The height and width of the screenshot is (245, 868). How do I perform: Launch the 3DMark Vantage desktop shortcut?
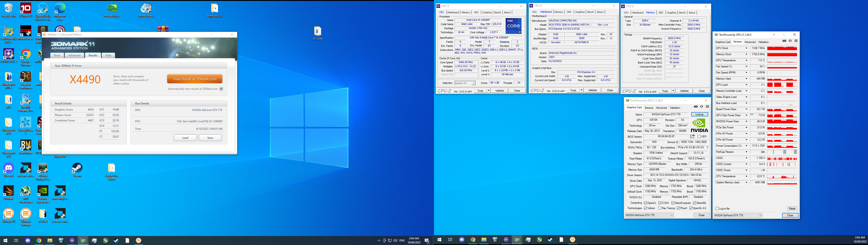pos(26,218)
